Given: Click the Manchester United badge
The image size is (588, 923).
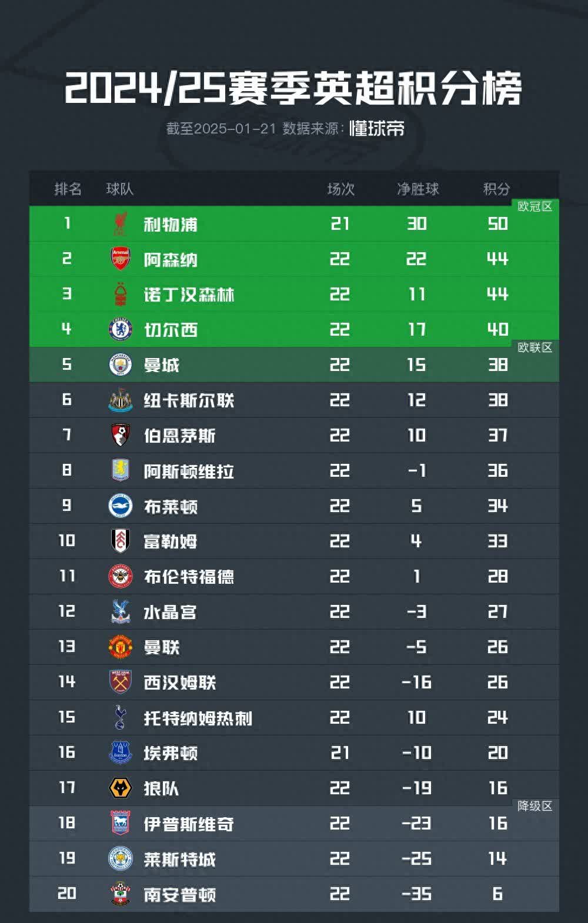Looking at the screenshot, I should tap(121, 647).
